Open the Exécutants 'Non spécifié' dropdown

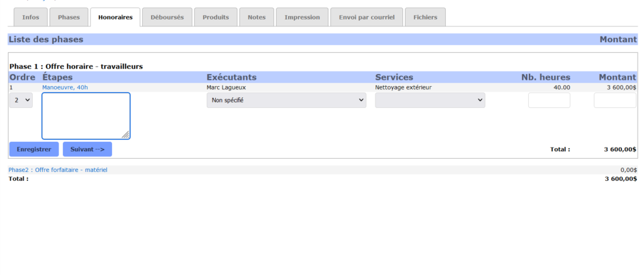point(286,100)
